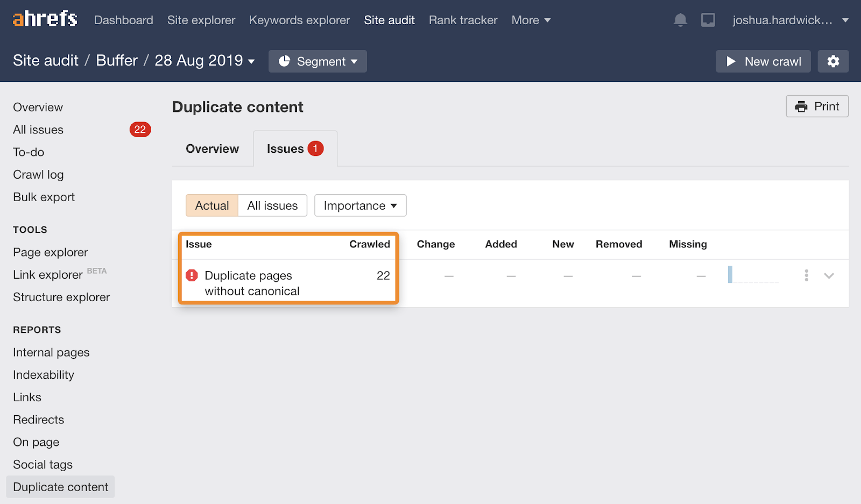
Task: Click the trend sparkline chart on the issue row
Action: pos(753,275)
